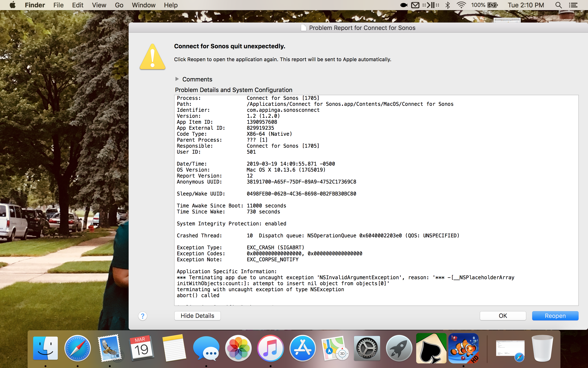Click the mail envelope menu bar icon

415,5
